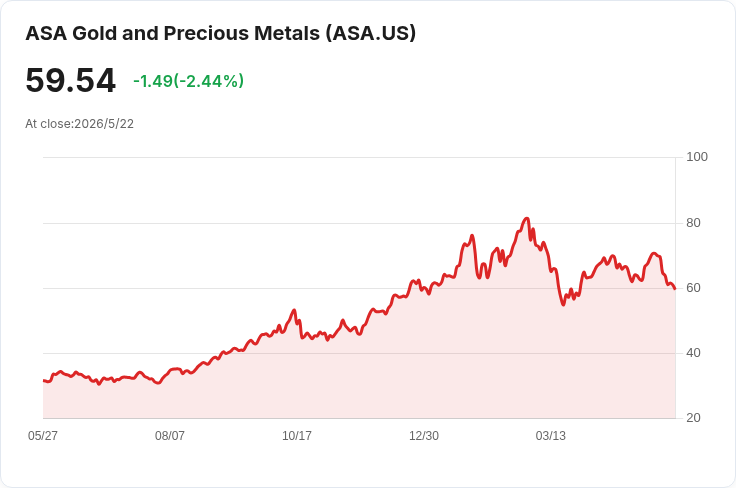Click the At close:2026/5/22 timestamp
Screen dimensions: 736x488
79,124
